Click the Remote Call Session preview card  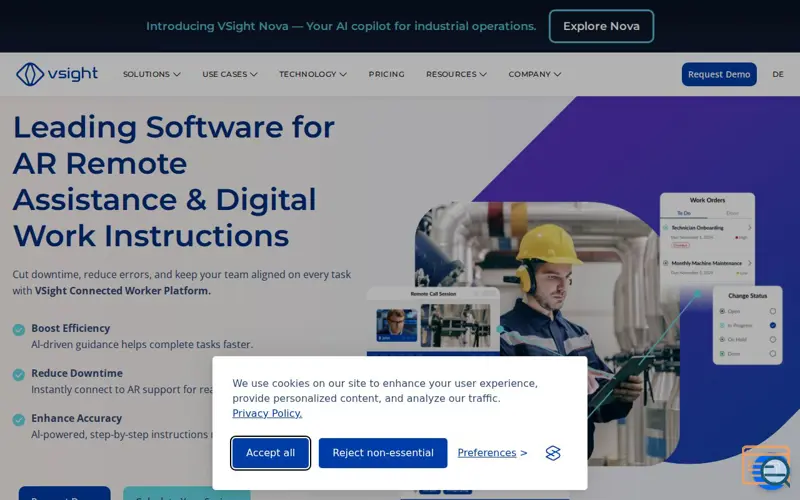point(433,321)
